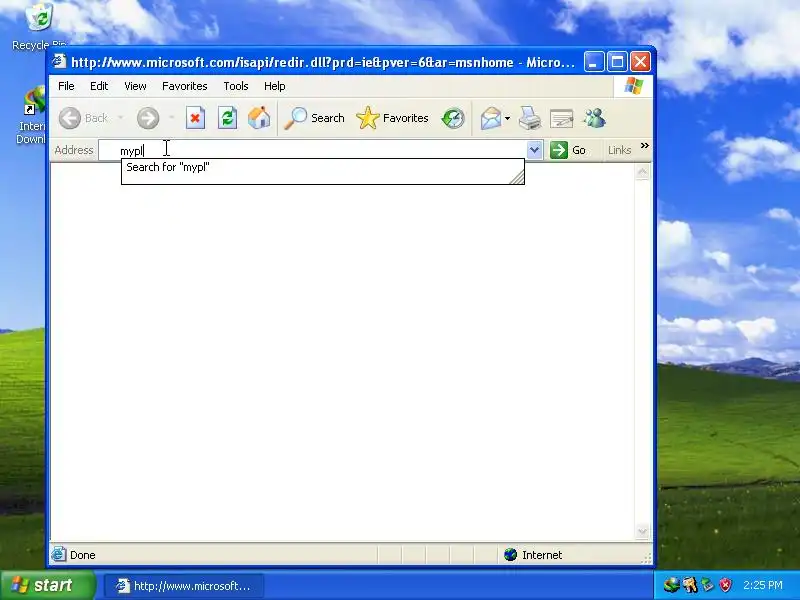Print the page with printer icon
The height and width of the screenshot is (600, 800).
[x=530, y=118]
